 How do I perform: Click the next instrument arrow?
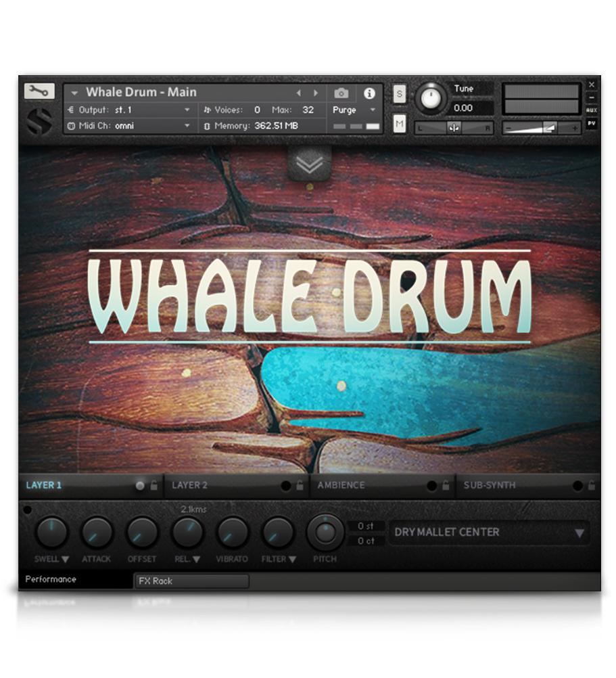pyautogui.click(x=315, y=93)
